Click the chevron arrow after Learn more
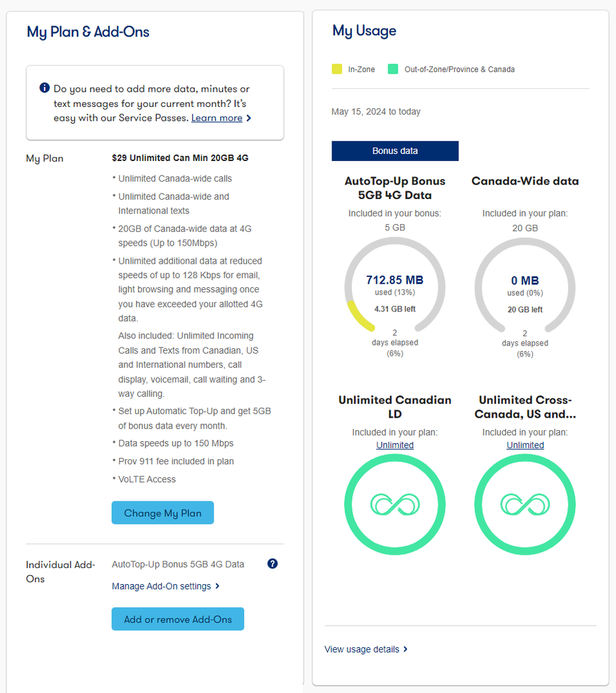Screen dimensions: 616x693 click(249, 119)
